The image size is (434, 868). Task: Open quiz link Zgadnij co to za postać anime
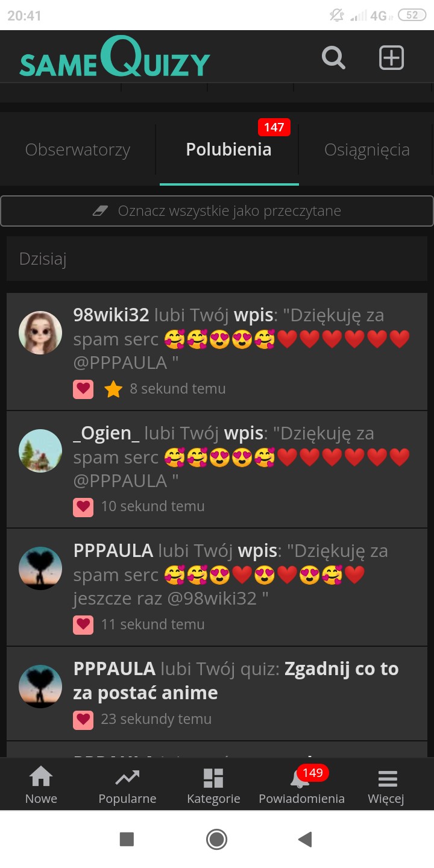pos(236,681)
